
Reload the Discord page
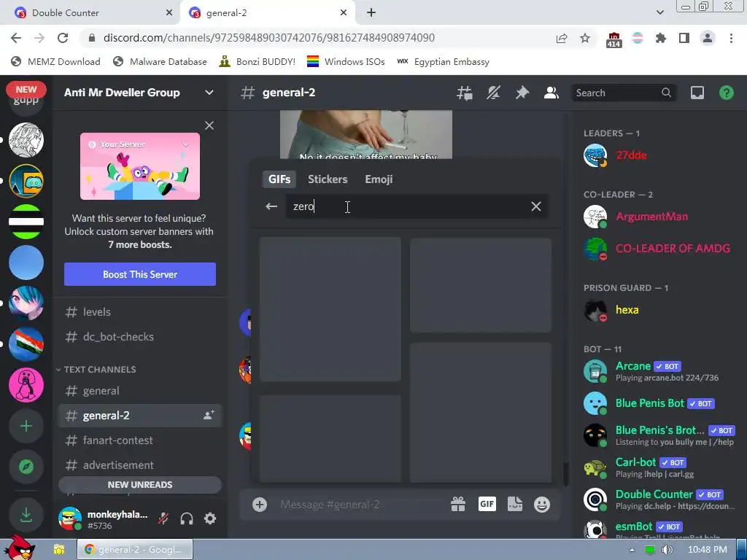(x=63, y=38)
